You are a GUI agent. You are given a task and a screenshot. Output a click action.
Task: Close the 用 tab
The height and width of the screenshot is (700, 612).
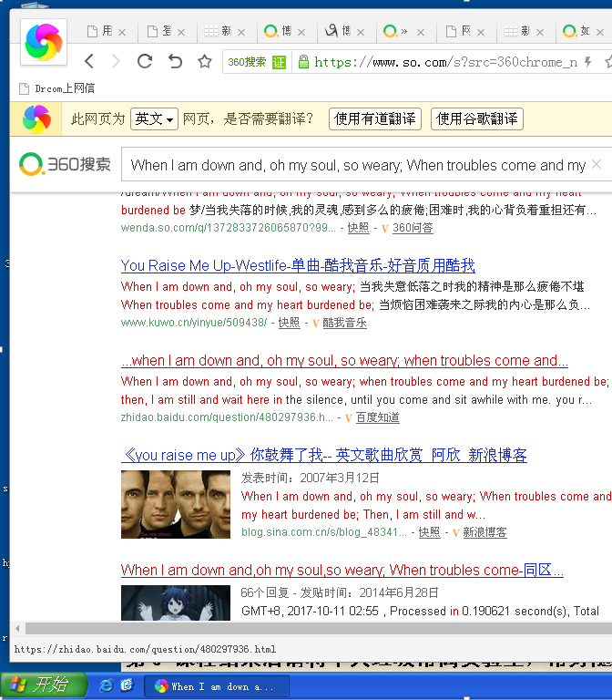pos(122,32)
